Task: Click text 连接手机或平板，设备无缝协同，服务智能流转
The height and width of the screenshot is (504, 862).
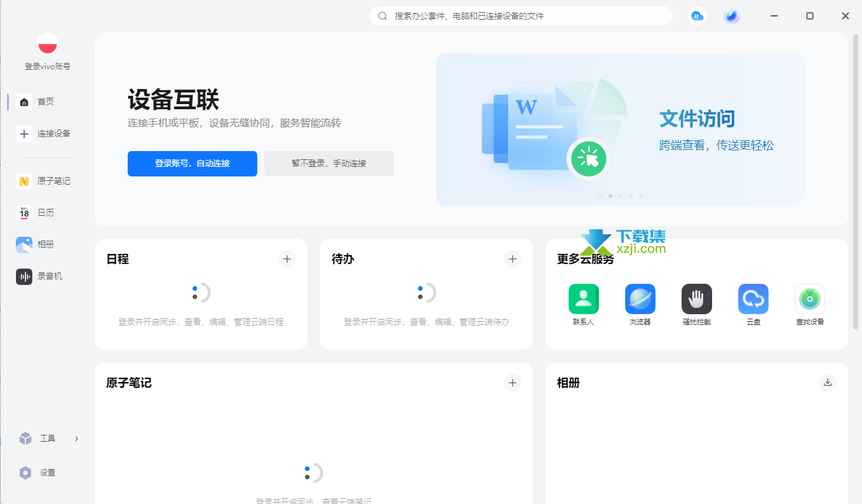Action: point(234,123)
